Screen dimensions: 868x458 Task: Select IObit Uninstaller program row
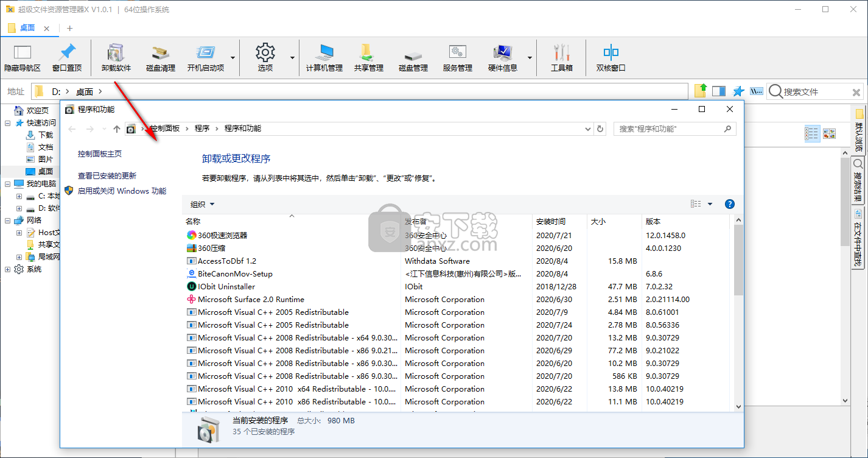coord(457,286)
